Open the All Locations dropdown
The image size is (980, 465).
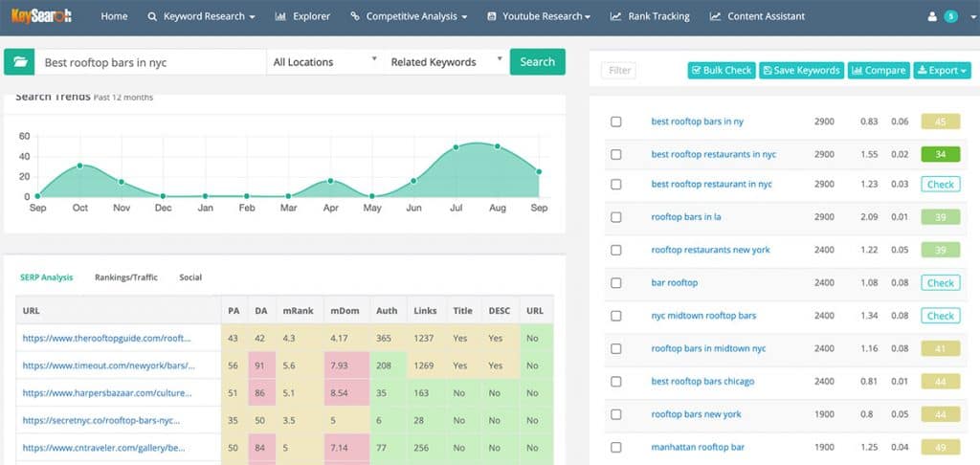click(x=325, y=62)
